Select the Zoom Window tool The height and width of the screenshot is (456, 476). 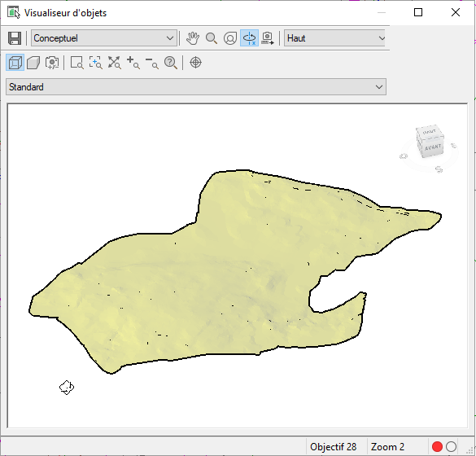coord(76,63)
